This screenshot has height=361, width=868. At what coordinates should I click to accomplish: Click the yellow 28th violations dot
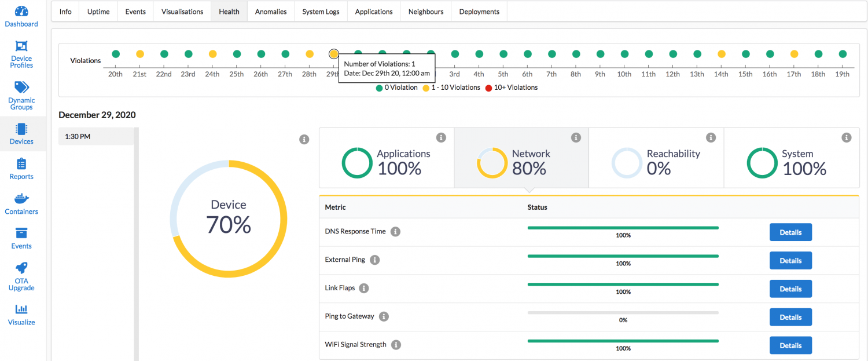click(310, 54)
